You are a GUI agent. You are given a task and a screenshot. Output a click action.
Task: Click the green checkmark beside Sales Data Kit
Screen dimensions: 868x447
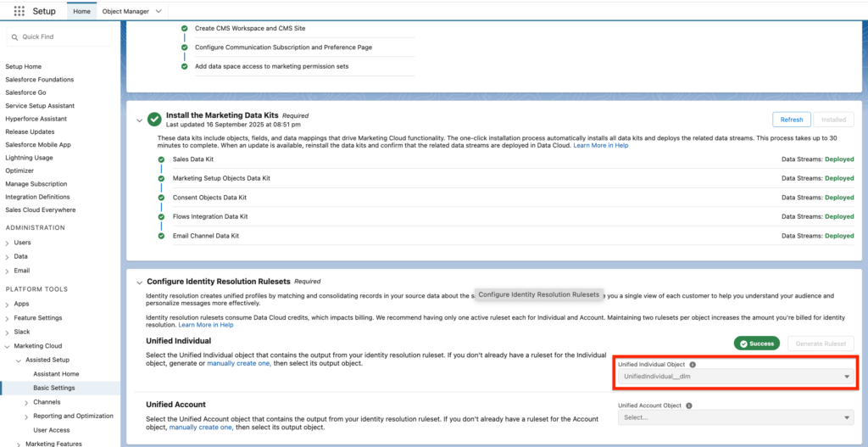[161, 159]
